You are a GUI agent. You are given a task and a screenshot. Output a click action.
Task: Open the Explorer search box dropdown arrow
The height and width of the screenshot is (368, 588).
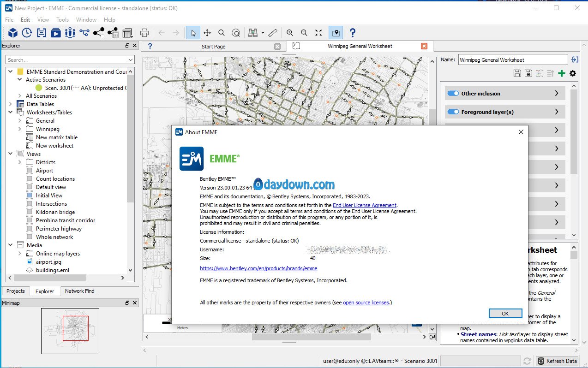[131, 60]
